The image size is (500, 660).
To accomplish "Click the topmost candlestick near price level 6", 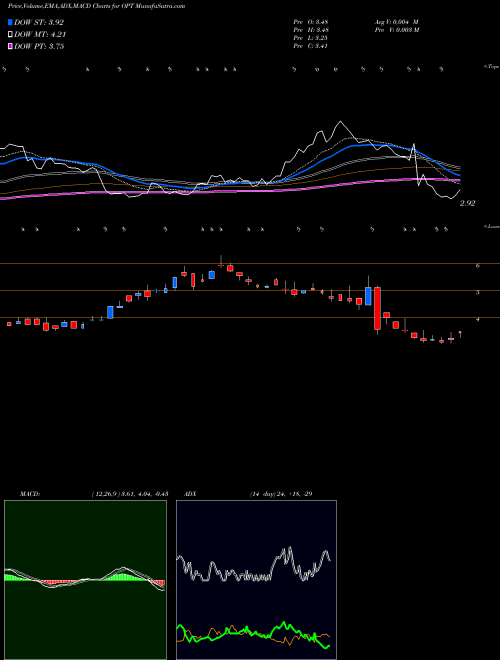I will coord(221,263).
